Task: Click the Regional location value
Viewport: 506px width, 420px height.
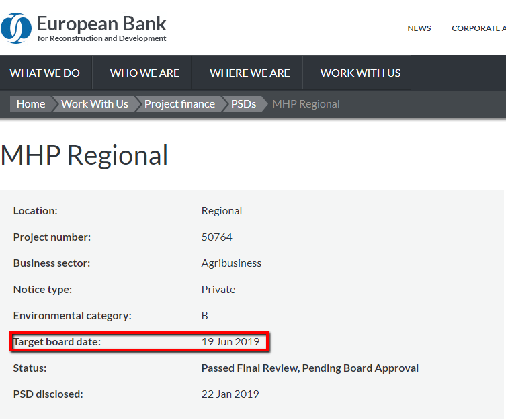Action: click(222, 211)
